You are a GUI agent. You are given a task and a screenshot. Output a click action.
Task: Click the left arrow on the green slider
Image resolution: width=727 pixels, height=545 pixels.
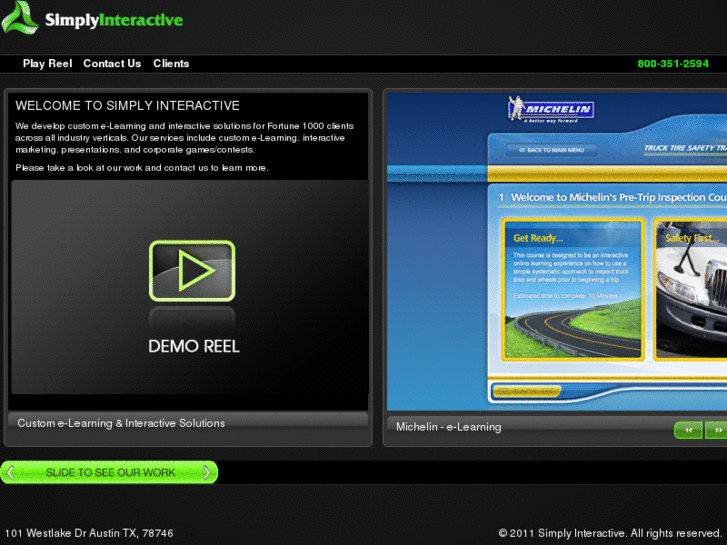tap(11, 472)
